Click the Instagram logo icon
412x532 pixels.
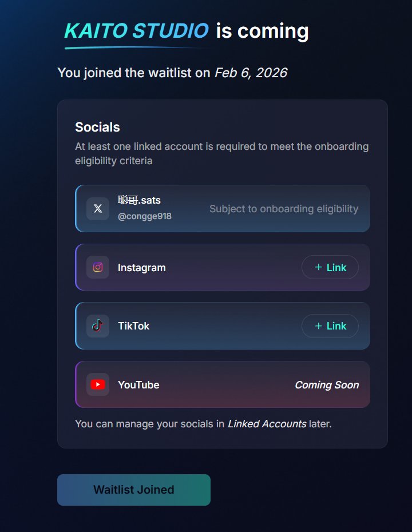click(98, 267)
